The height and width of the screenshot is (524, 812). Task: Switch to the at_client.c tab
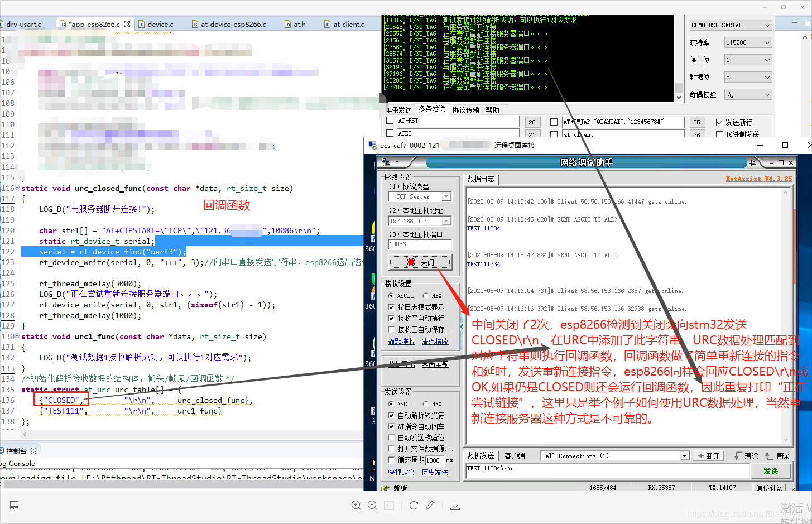click(344, 24)
